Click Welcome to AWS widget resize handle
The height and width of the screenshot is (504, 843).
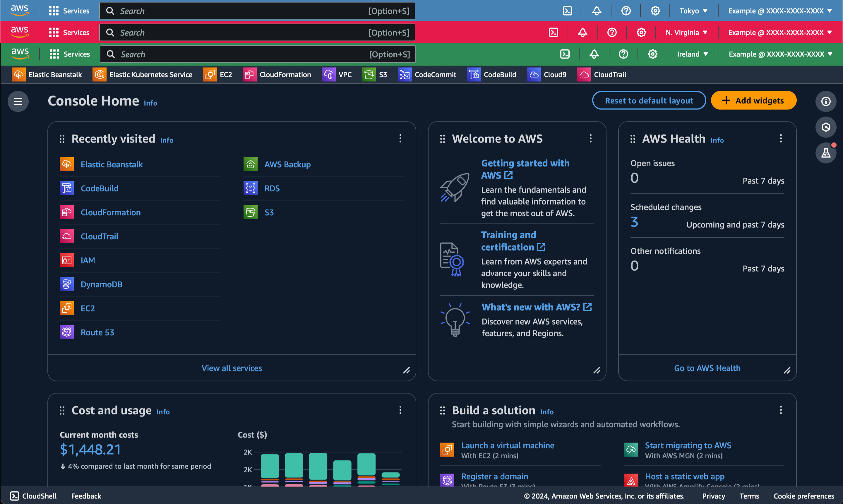[x=597, y=371]
